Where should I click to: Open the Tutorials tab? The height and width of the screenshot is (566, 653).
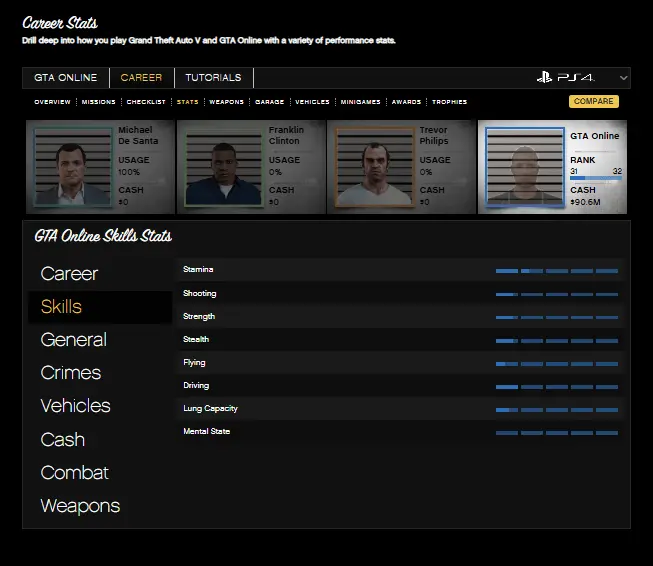[x=213, y=78]
